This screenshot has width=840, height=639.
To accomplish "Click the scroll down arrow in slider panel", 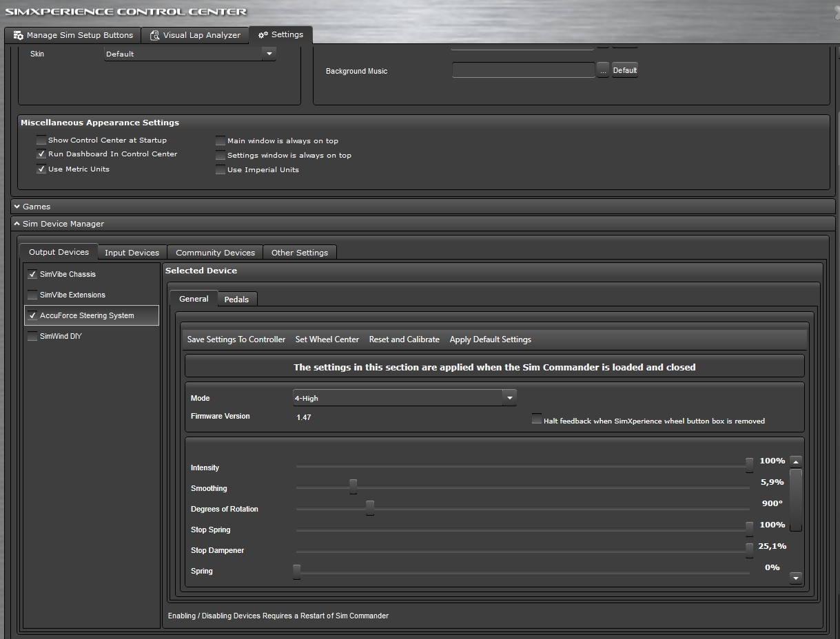I will tap(796, 578).
